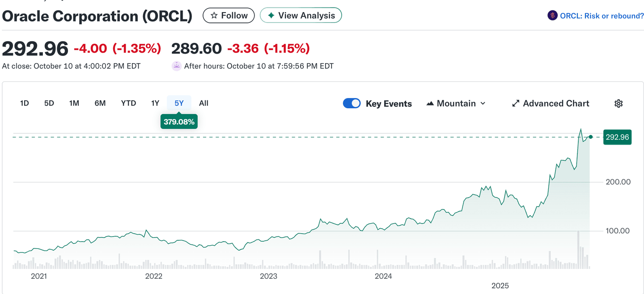
Task: Click the chart settings gear icon
Action: (x=619, y=103)
